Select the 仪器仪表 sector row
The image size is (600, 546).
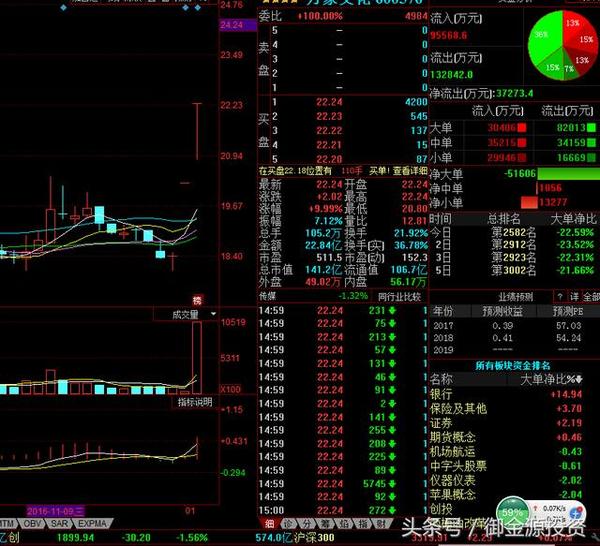506,480
